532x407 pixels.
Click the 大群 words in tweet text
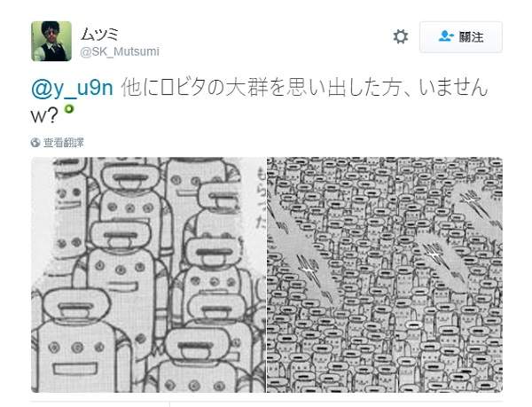(x=247, y=88)
